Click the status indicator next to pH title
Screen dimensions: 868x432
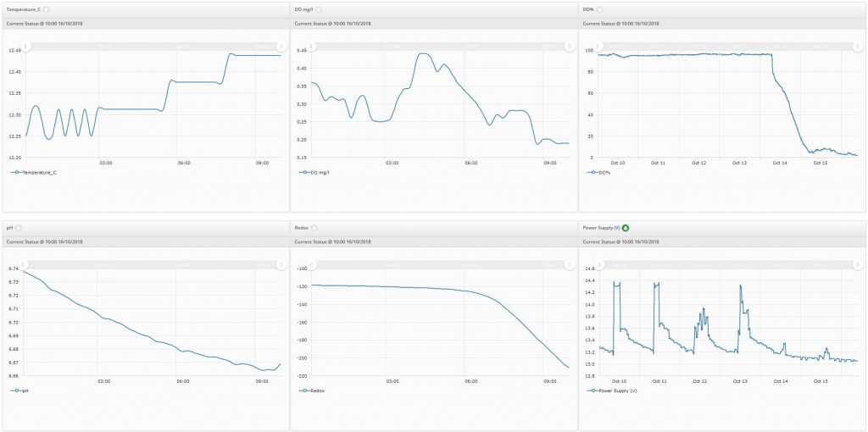point(19,228)
